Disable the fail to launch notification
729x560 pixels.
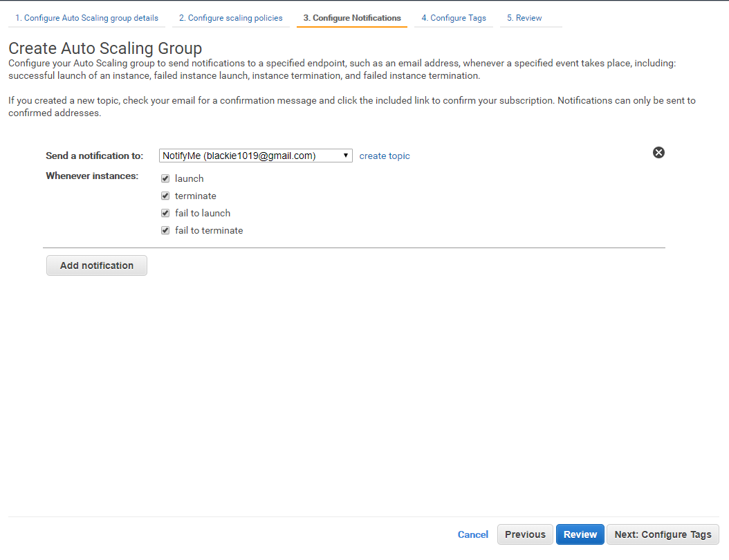coord(165,213)
